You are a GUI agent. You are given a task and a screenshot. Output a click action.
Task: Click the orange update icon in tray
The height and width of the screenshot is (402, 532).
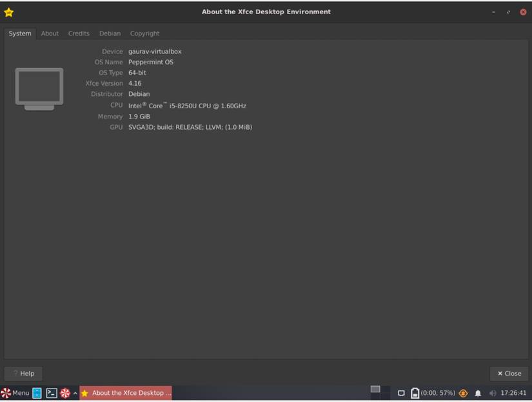pos(462,393)
